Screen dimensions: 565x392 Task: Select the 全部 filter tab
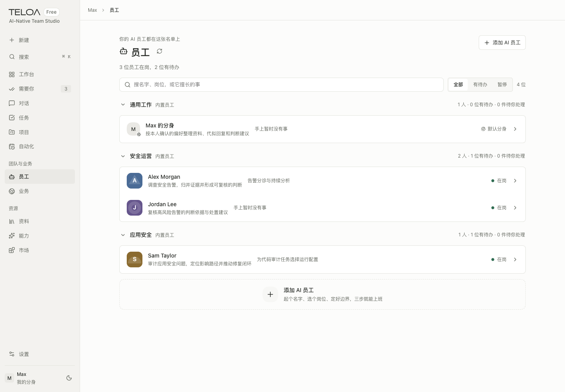click(x=458, y=85)
